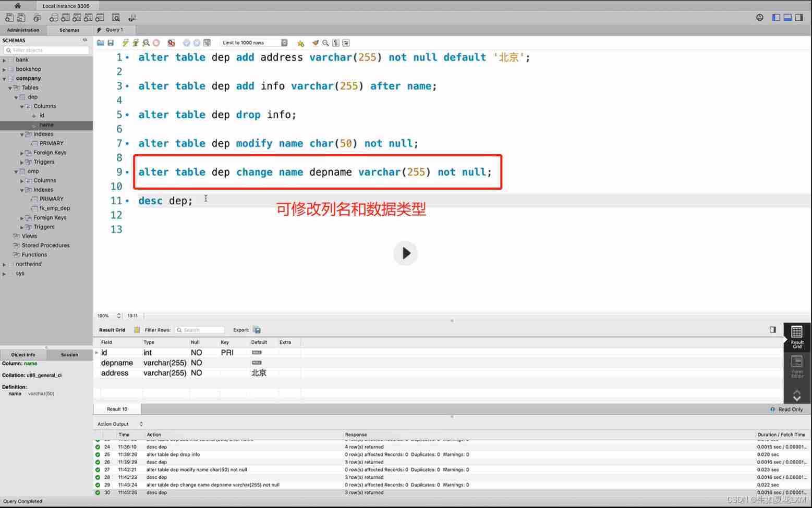Collapse the company schema
Viewport: 812px width, 508px height.
(4, 79)
